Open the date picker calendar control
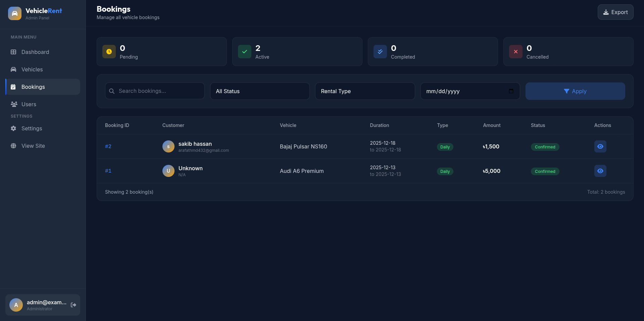The width and height of the screenshot is (644, 321). 511,91
